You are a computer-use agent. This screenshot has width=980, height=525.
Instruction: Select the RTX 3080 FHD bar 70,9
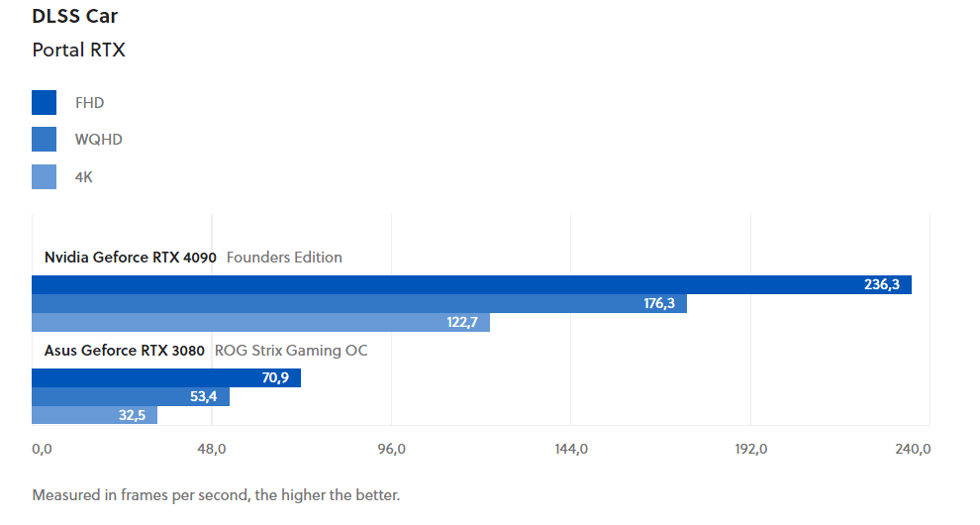coord(166,378)
